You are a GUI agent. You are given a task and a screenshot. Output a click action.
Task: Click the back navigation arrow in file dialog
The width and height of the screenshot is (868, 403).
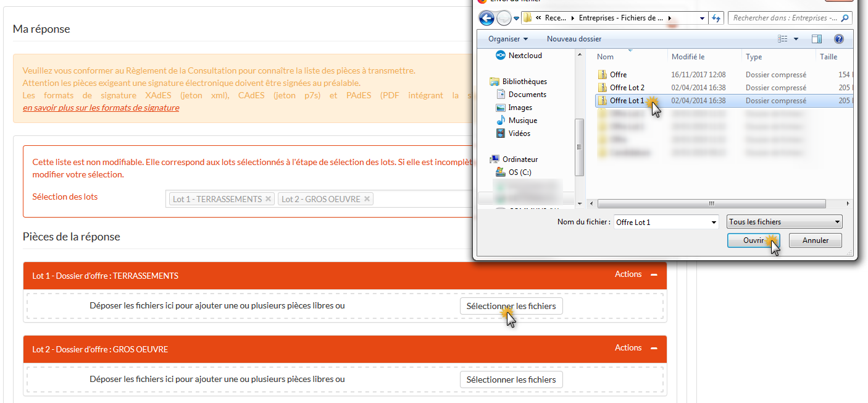point(486,19)
